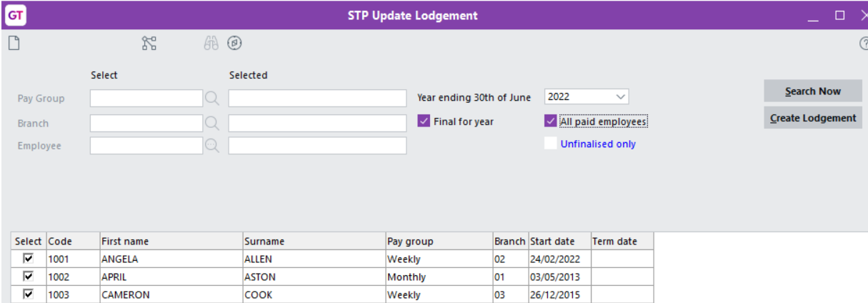Deselect employee 1001 Angela Allen checkbox
This screenshot has height=303, width=868.
[29, 259]
